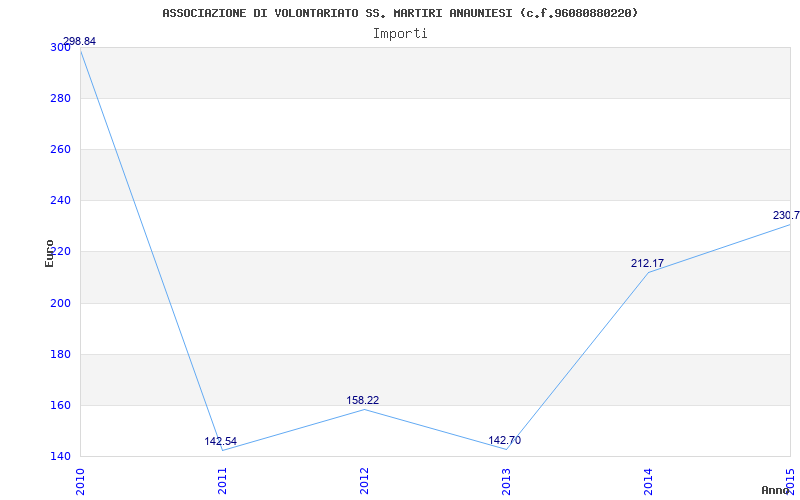Click the 142.70 data label for 2013

click(505, 440)
